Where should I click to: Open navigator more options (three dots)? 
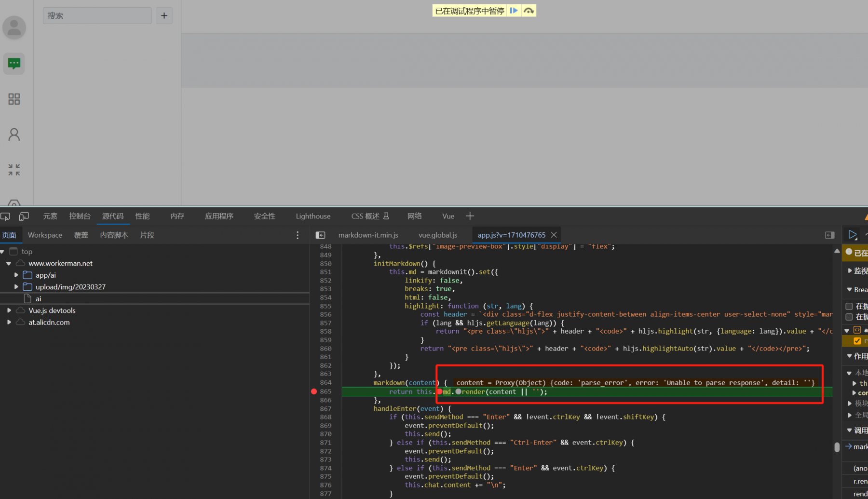[298, 235]
